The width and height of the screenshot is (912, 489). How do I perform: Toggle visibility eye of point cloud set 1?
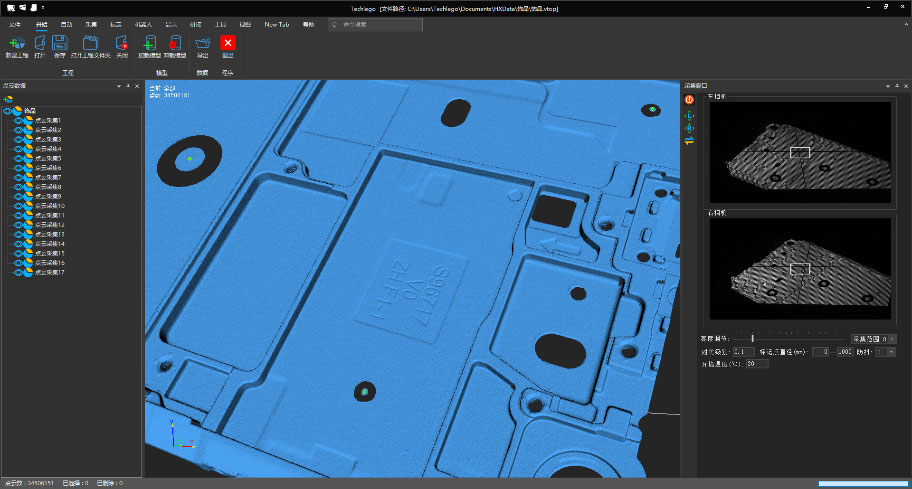(19, 120)
